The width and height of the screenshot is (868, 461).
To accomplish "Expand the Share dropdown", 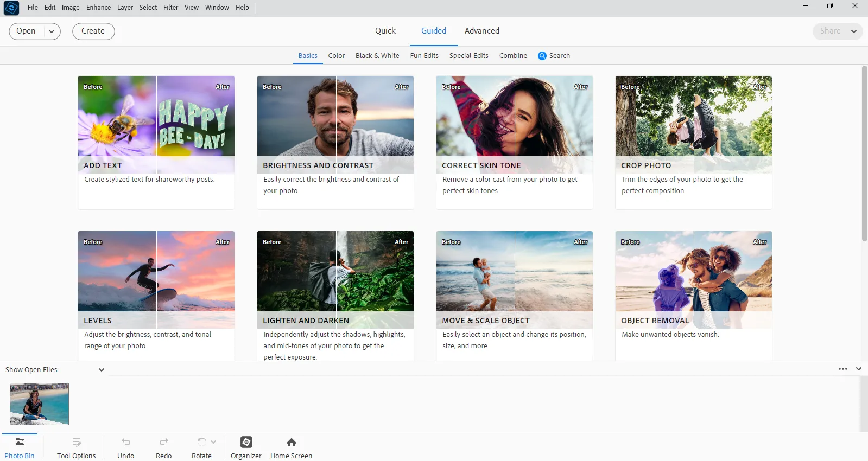I will pos(854,31).
